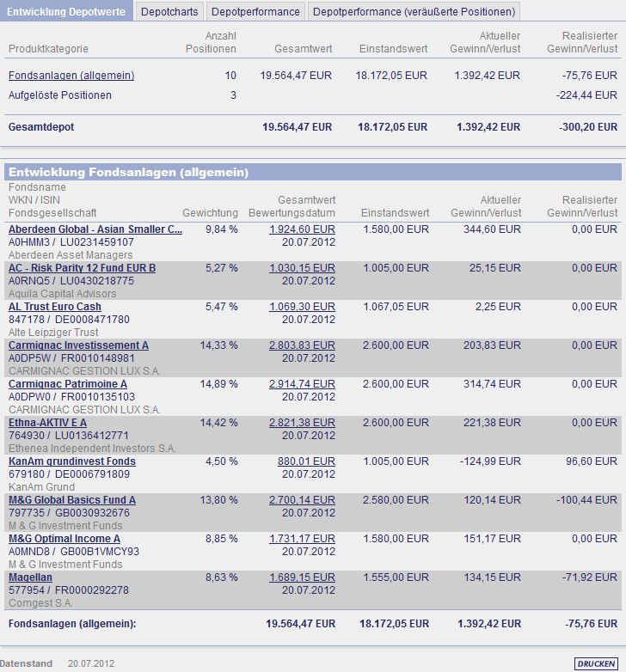The height and width of the screenshot is (672, 626).
Task: Open KanAm grundinvest Fonds link
Action: pos(72,461)
